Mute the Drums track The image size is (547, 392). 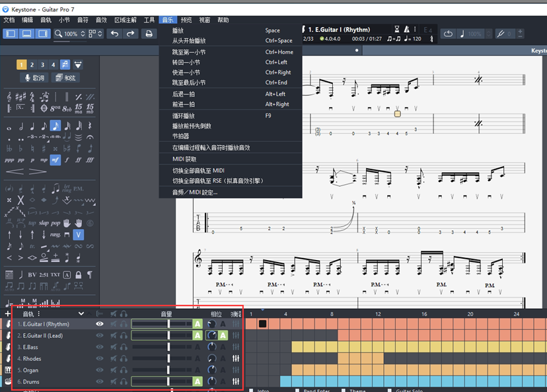point(114,381)
